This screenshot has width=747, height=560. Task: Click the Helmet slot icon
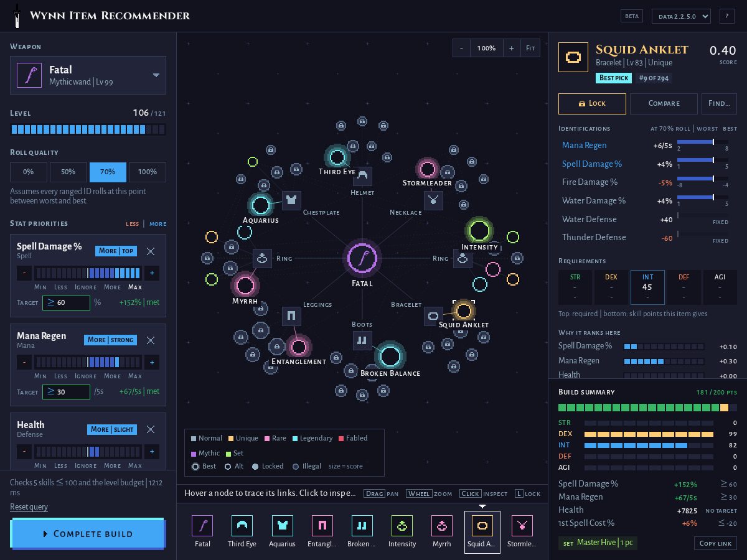click(x=362, y=176)
